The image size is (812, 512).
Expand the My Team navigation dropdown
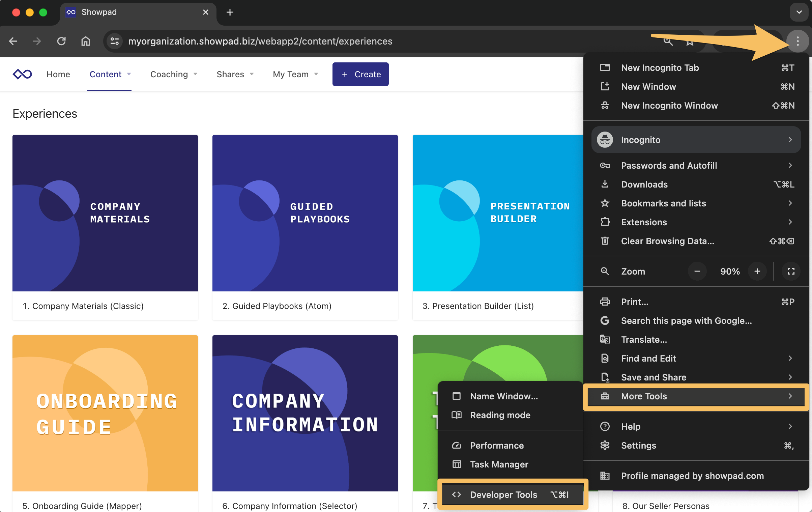point(295,74)
